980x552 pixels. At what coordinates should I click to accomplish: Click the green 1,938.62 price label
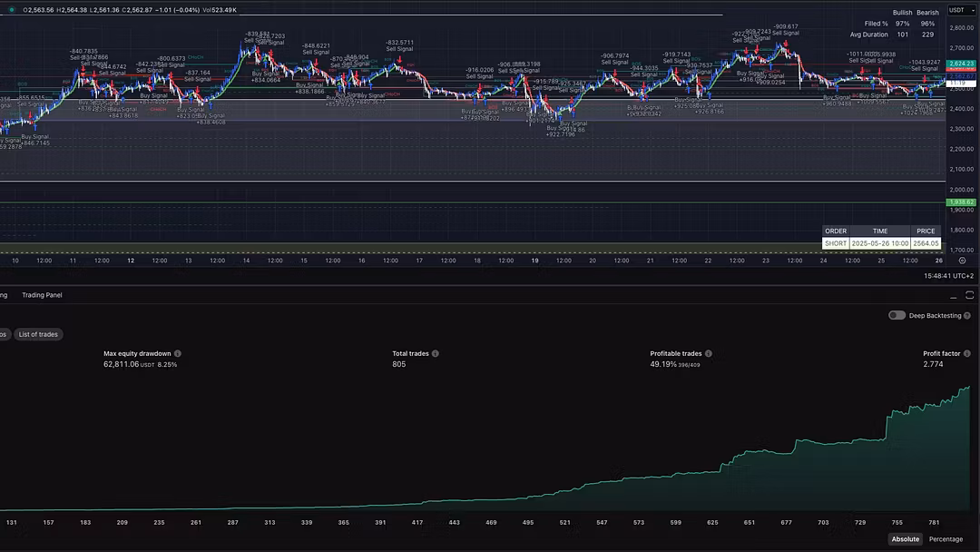tap(960, 202)
